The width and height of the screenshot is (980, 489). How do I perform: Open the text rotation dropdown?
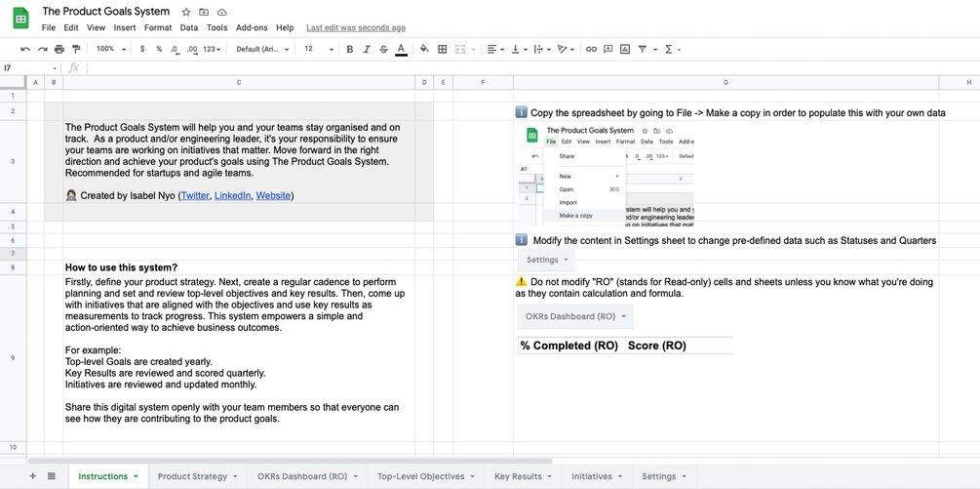566,49
